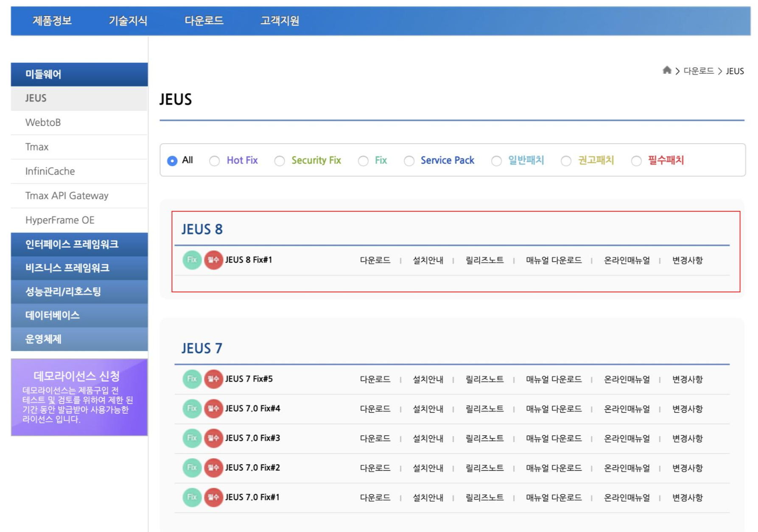Image resolution: width=758 pixels, height=532 pixels.
Task: Open 설치안내 for JEUS 7.0 Fix#4
Action: coord(428,409)
